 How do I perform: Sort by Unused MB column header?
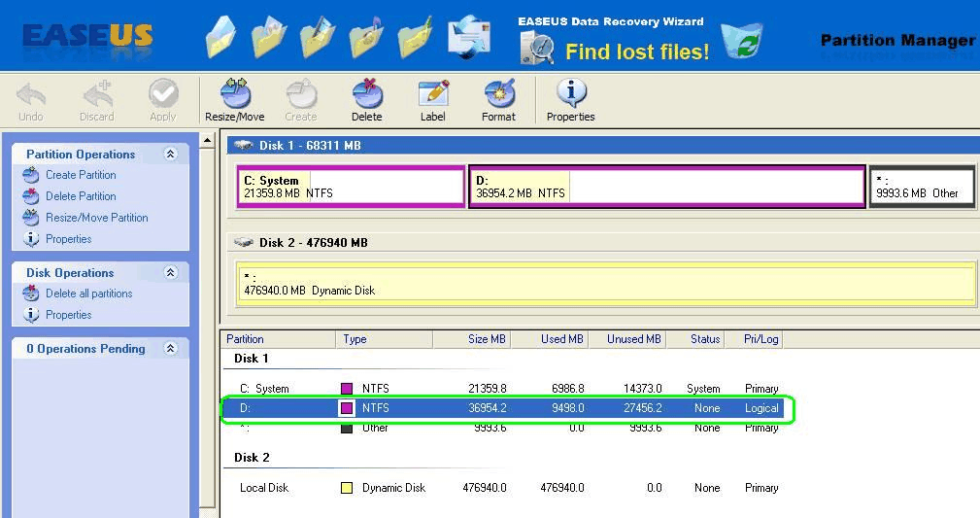click(628, 339)
